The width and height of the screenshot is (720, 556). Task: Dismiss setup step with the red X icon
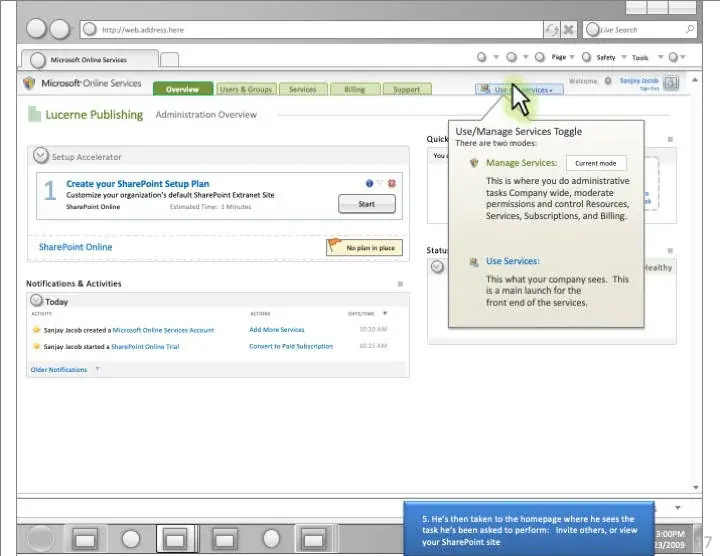392,183
